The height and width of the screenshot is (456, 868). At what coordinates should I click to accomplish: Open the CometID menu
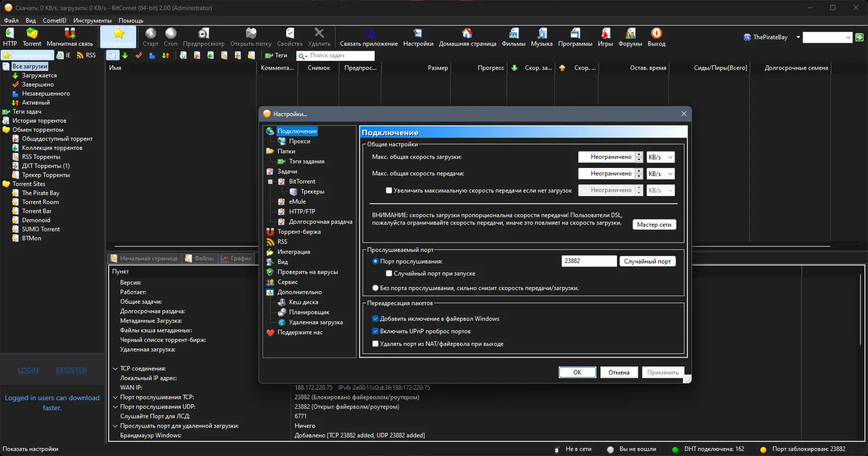click(54, 21)
